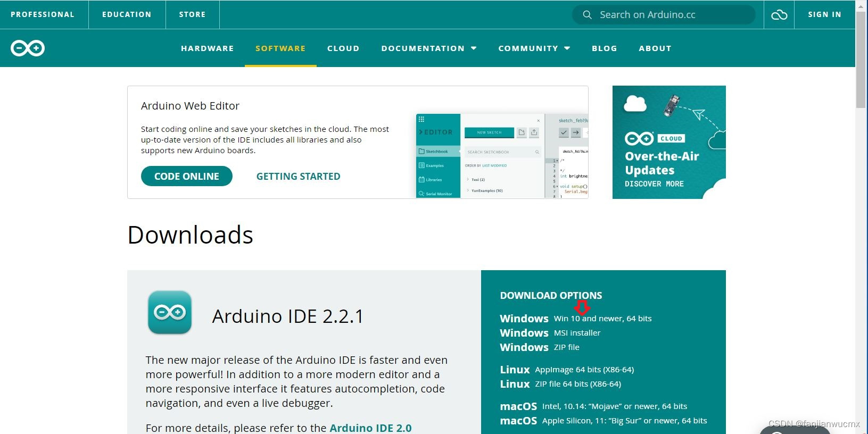The width and height of the screenshot is (868, 434).
Task: Click the Code Online button
Action: [187, 176]
